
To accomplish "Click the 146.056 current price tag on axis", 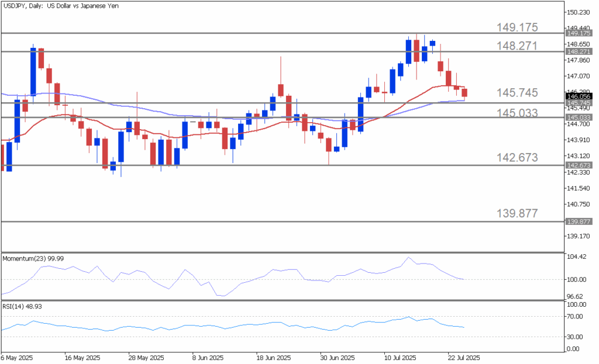I will [x=579, y=96].
